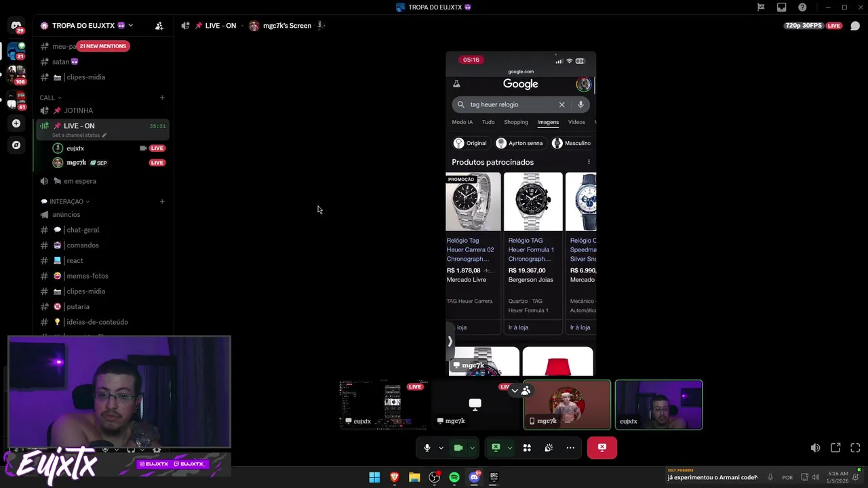This screenshot has height=488, width=868.
Task: Enter full screen for the stream
Action: (855, 447)
